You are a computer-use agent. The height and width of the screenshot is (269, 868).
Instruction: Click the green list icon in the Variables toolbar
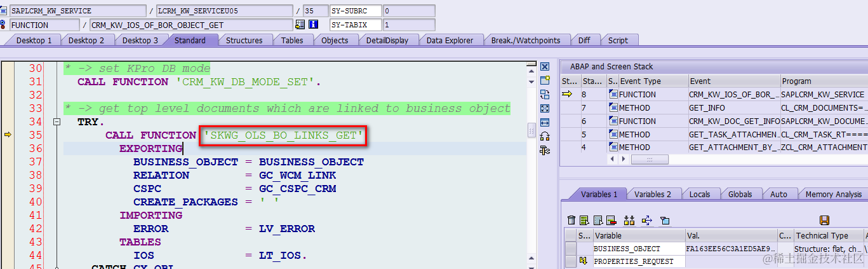(585, 221)
